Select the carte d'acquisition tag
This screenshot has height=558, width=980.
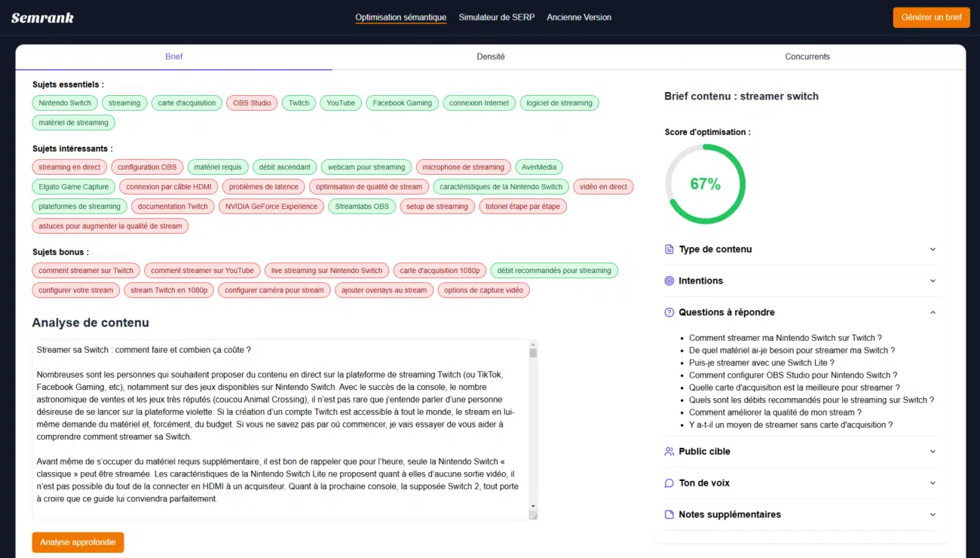(187, 103)
